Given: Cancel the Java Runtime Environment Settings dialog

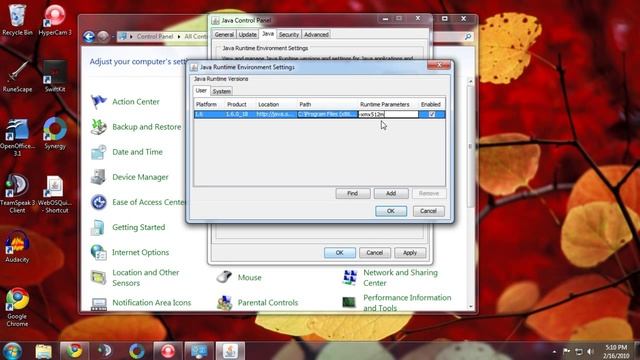Looking at the screenshot, I should [428, 211].
